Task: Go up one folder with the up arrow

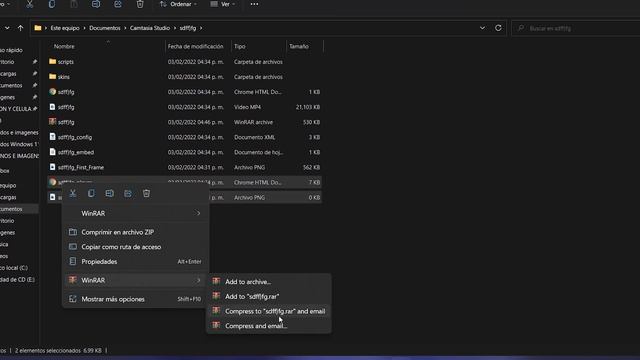Action: (x=20, y=28)
